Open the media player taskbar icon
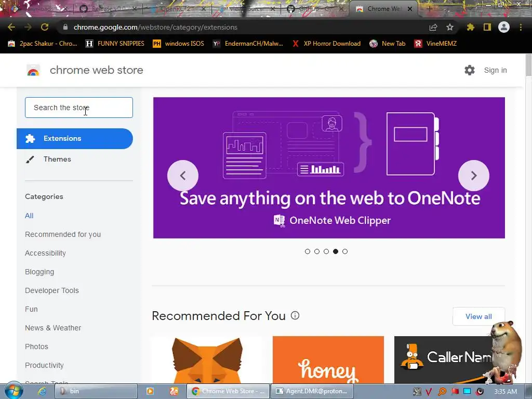 tap(150, 391)
